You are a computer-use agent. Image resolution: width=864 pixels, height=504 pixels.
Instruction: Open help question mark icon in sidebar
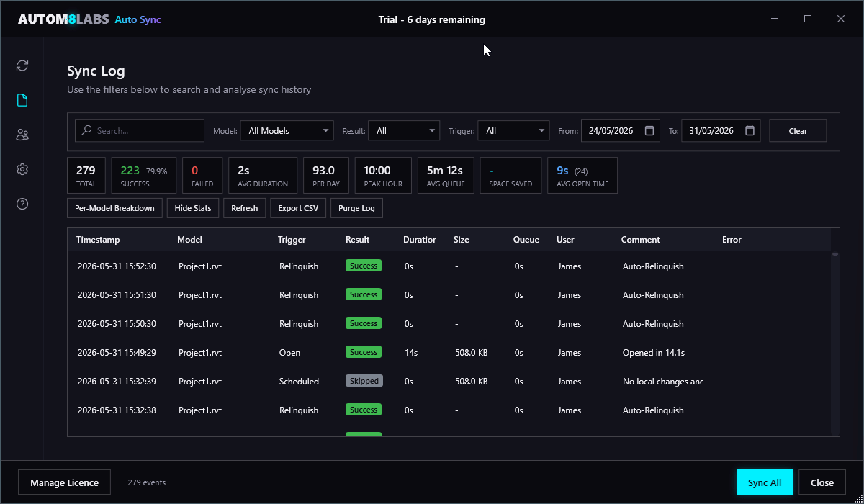coord(22,204)
